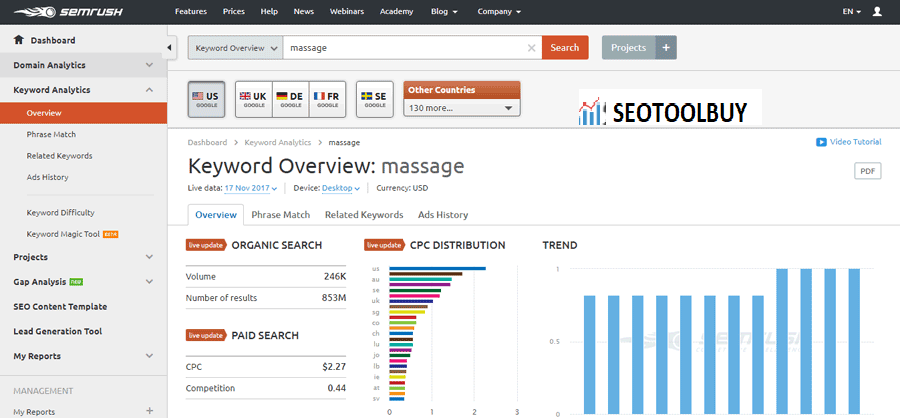This screenshot has height=418, width=900.
Task: Open Lead Generation Tool
Action: click(57, 331)
